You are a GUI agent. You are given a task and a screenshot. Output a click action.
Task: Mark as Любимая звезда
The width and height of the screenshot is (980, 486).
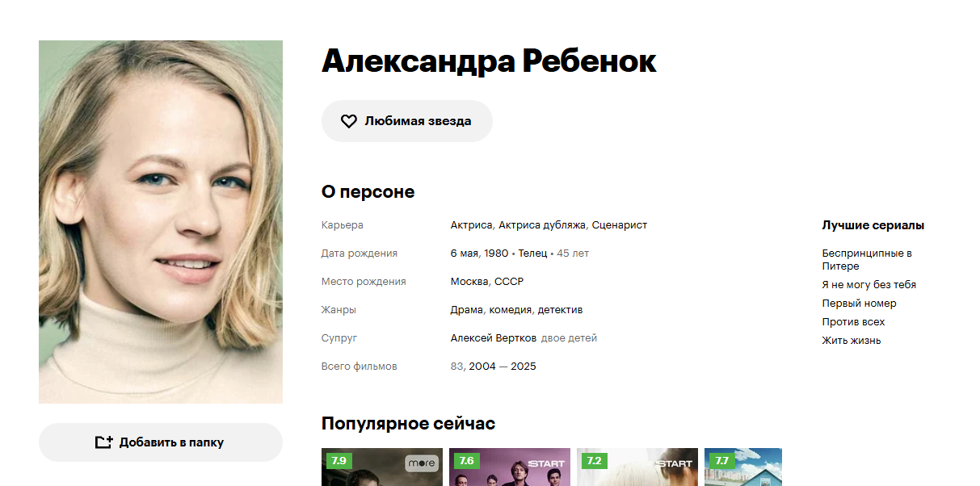pyautogui.click(x=407, y=121)
